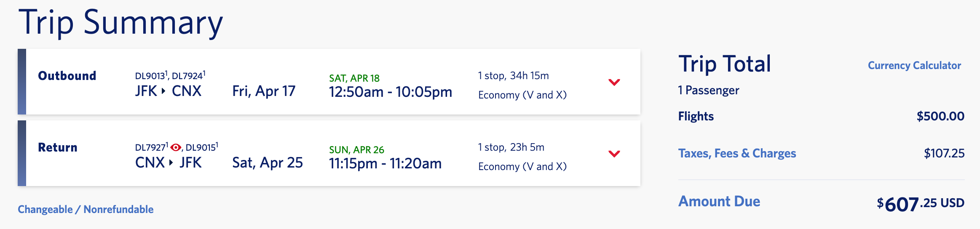Open Taxes, Fees & Charges breakdown

[737, 153]
